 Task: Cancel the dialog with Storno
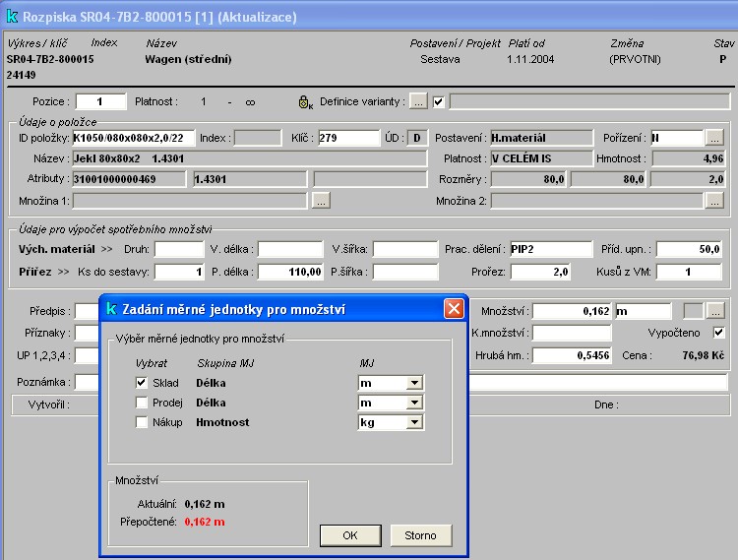pyautogui.click(x=421, y=535)
